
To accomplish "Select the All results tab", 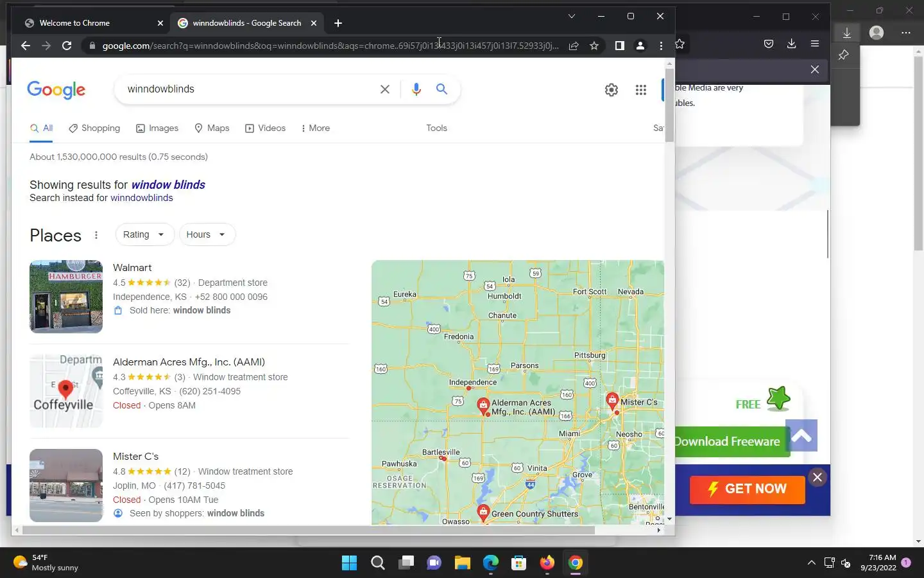I will (42, 128).
